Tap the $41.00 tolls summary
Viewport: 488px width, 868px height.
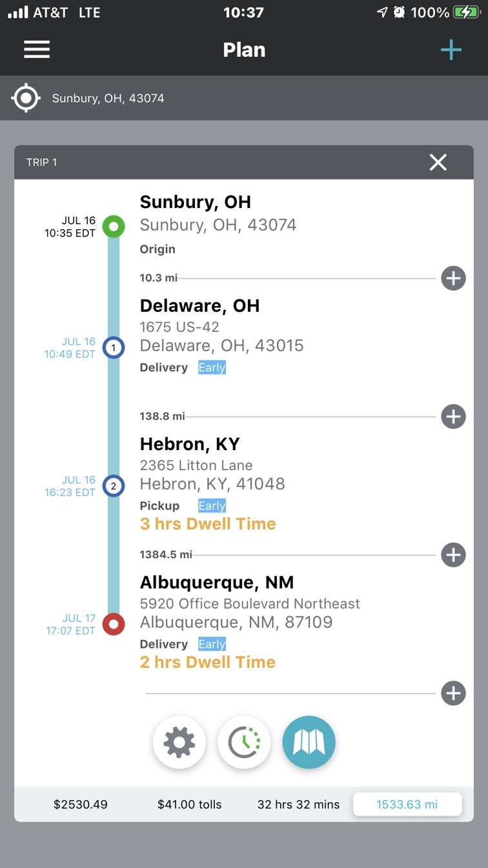click(189, 804)
